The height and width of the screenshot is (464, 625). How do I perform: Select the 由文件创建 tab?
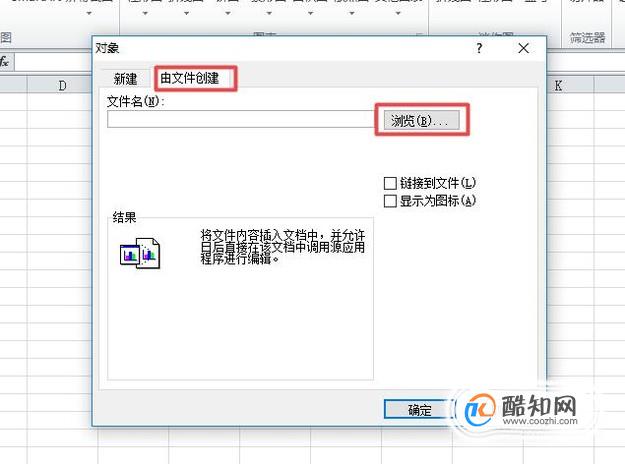190,78
